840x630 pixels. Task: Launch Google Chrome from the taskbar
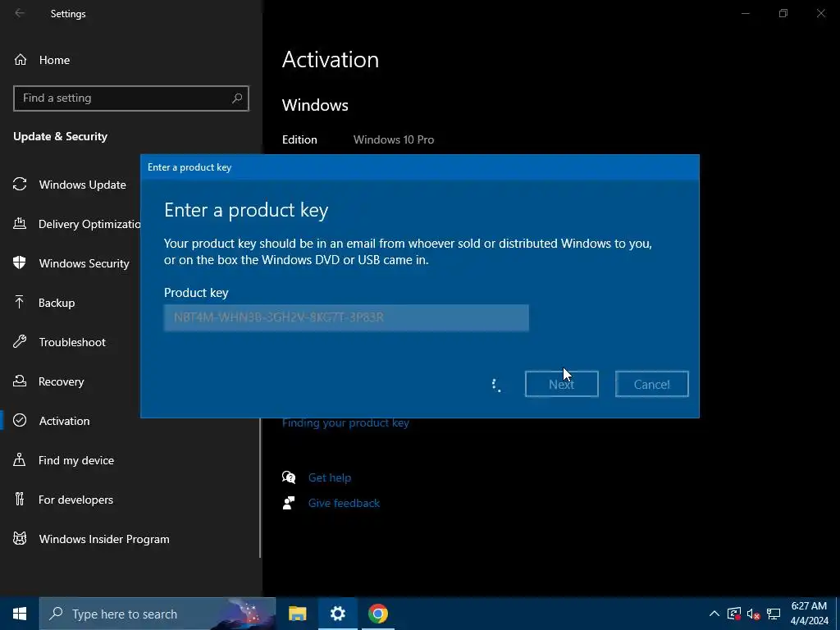point(377,614)
